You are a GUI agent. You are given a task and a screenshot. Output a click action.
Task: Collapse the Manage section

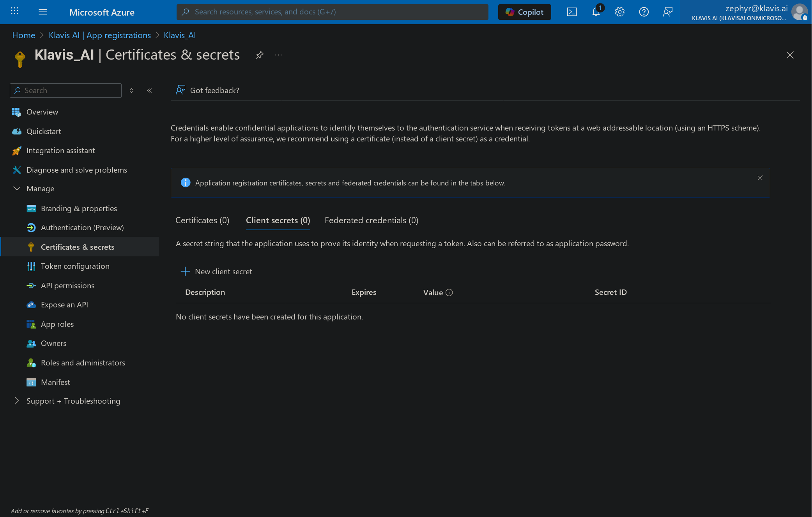click(x=17, y=189)
